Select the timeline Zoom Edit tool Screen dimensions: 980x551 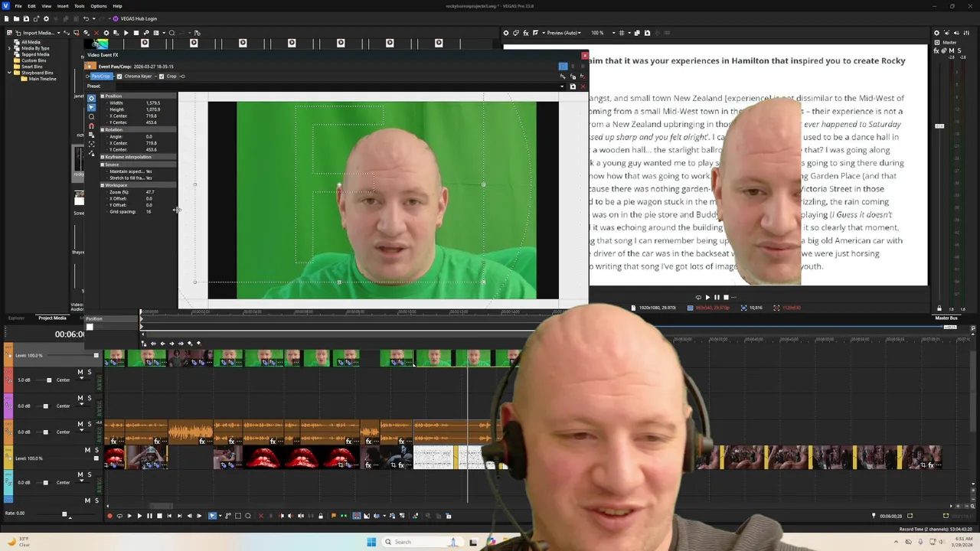(248, 516)
